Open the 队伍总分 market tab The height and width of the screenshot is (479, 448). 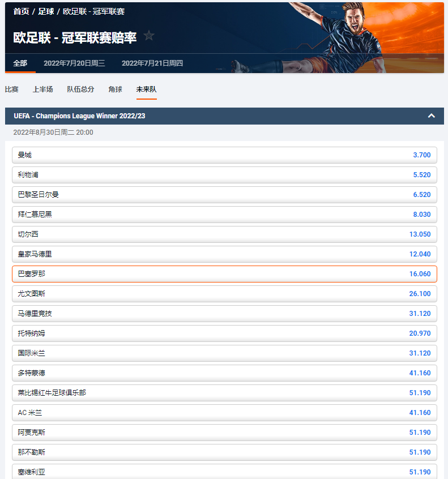[80, 89]
